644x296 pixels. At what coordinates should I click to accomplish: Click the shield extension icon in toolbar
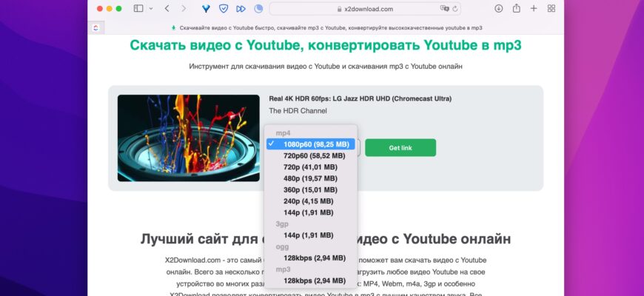point(224,9)
